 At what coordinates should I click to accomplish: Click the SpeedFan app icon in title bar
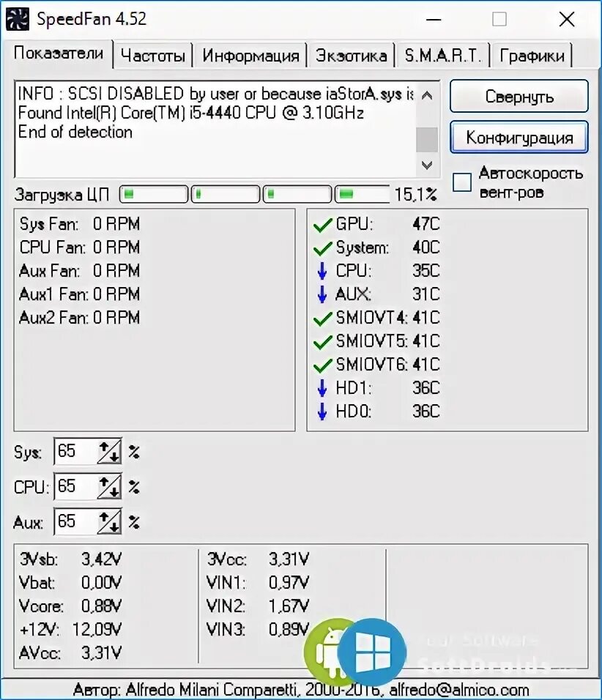click(18, 19)
